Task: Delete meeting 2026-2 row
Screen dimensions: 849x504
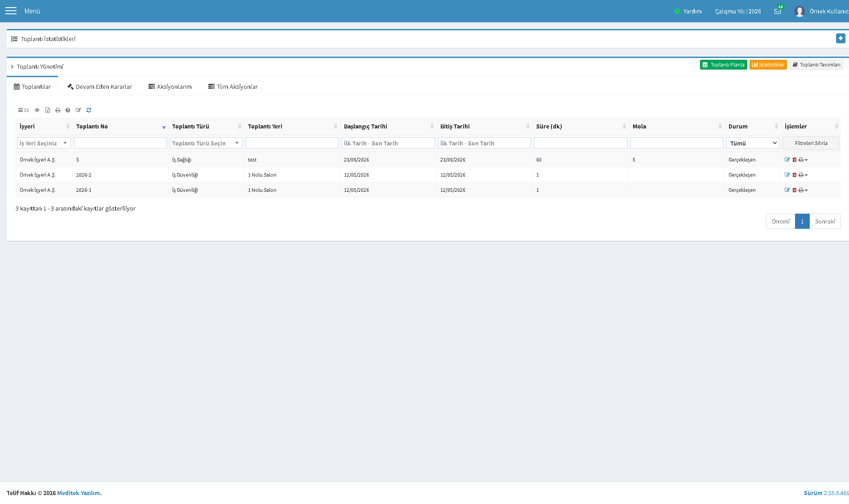Action: (x=795, y=175)
